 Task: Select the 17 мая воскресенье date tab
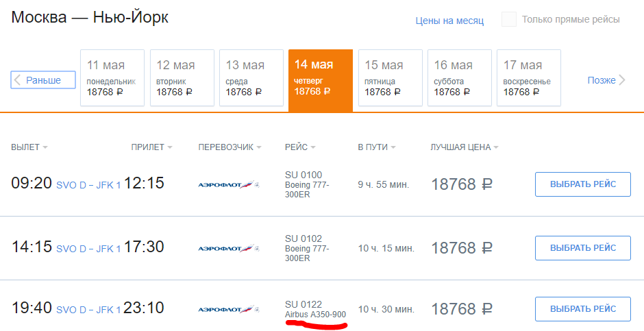coord(529,78)
